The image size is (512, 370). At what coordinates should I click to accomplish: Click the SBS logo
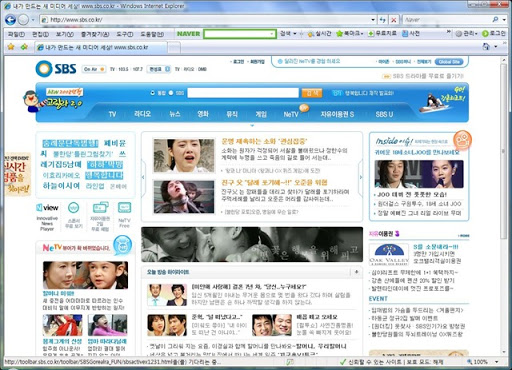[56, 68]
